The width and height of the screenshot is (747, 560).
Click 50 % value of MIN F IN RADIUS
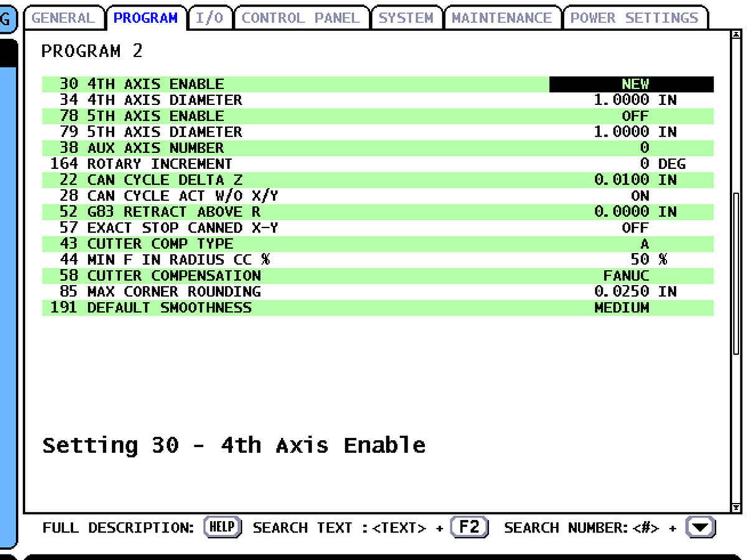tap(649, 260)
